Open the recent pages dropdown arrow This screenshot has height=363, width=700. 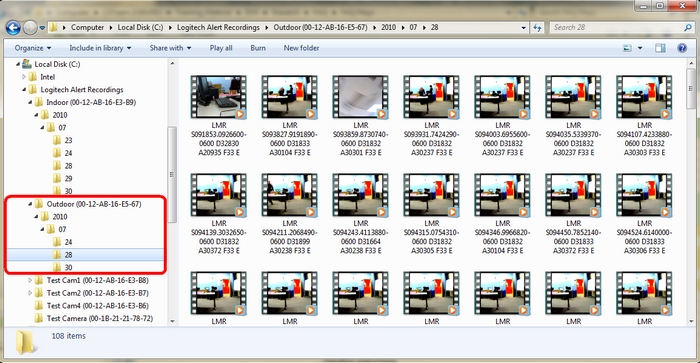click(x=42, y=28)
